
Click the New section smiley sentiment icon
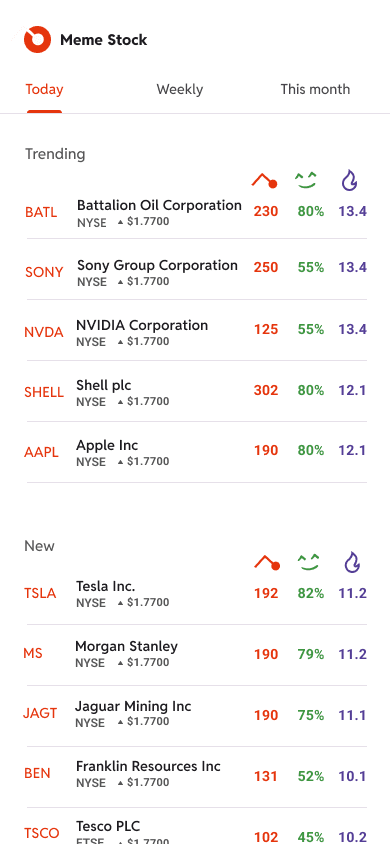[x=309, y=562]
